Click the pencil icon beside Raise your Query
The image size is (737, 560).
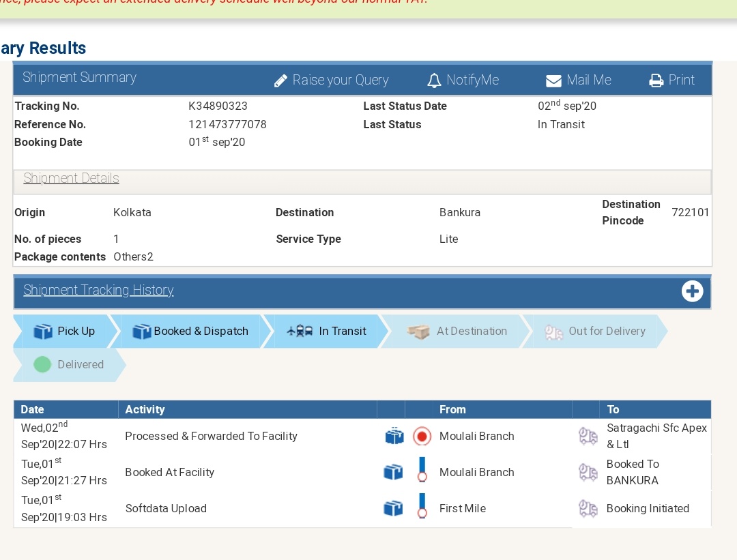[x=280, y=80]
